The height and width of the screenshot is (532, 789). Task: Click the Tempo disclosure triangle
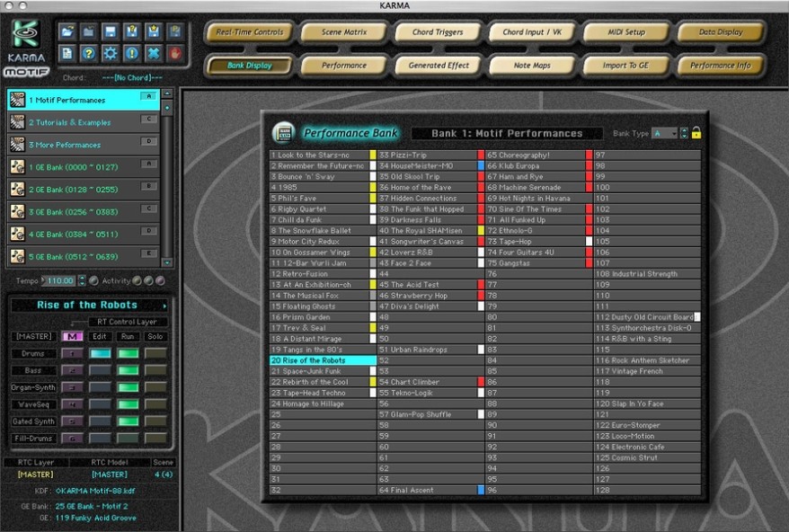(x=43, y=280)
